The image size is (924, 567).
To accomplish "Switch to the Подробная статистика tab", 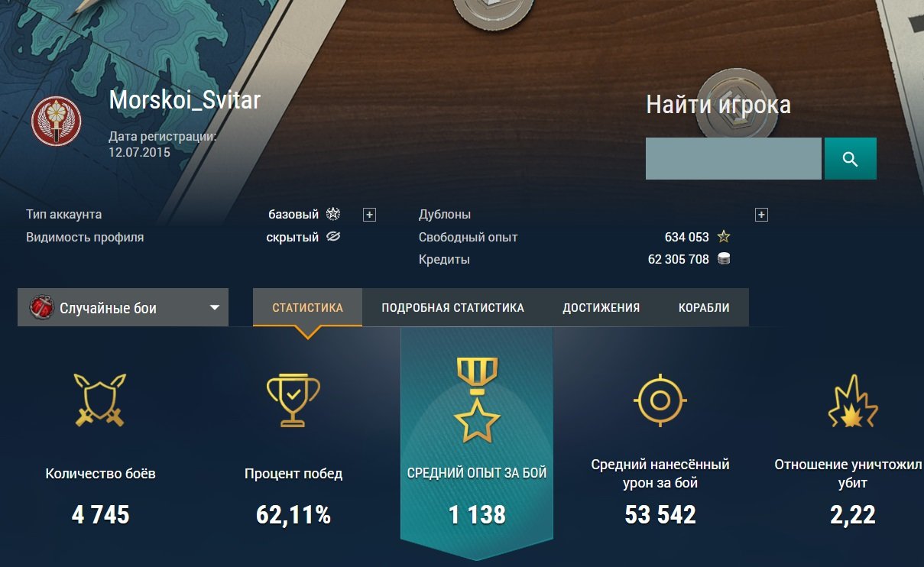I will tap(452, 308).
